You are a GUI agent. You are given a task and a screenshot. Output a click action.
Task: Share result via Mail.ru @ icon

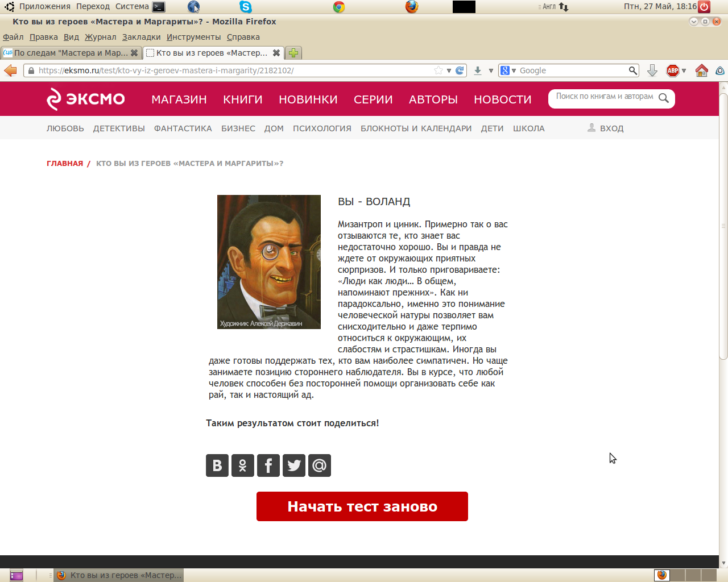point(320,465)
